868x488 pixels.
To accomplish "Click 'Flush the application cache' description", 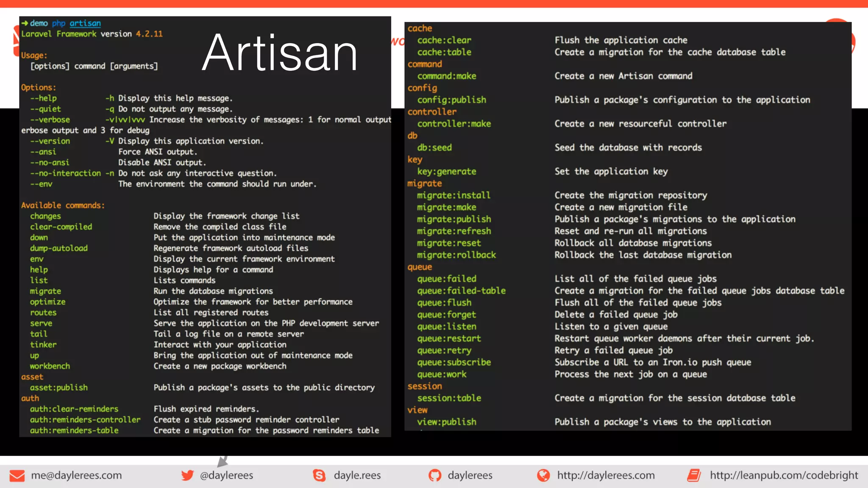I will pos(621,40).
